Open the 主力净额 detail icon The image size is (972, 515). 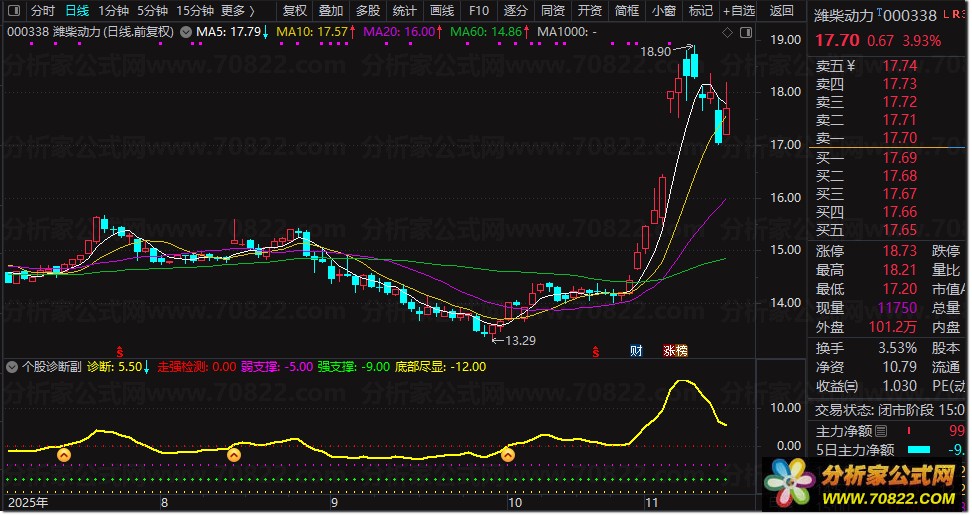tap(881, 431)
